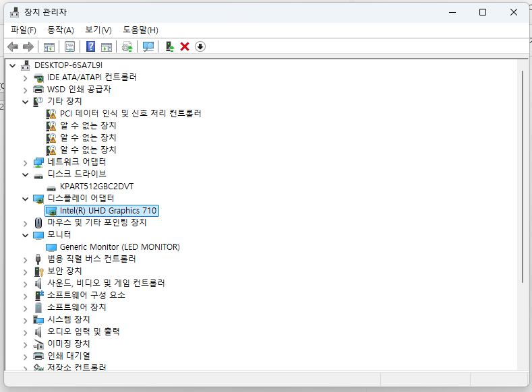Image resolution: width=532 pixels, height=392 pixels.
Task: Select Generic Monitor (LED MONITOR) item
Action: [119, 247]
